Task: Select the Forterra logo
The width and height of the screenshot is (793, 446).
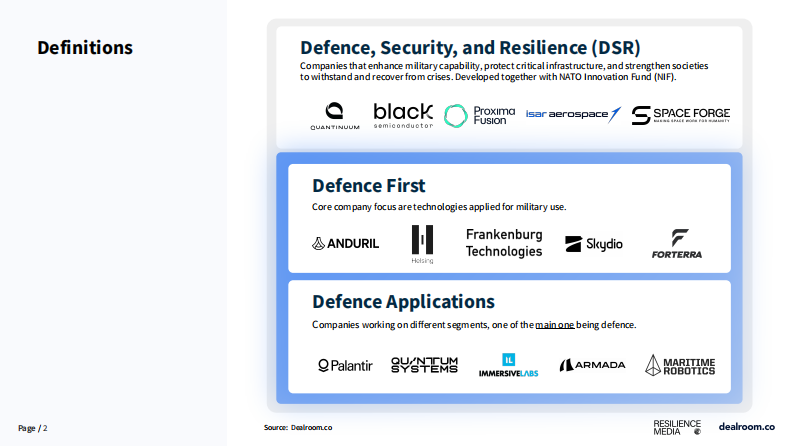Action: [677, 244]
